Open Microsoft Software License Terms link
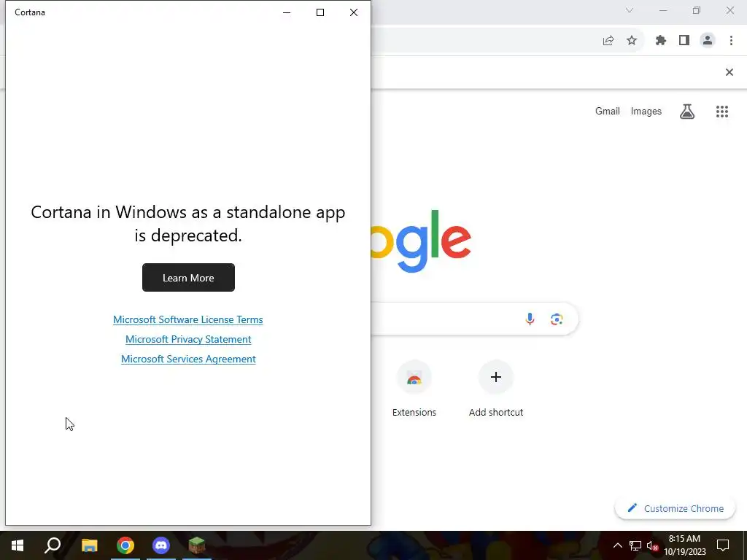 (x=187, y=319)
